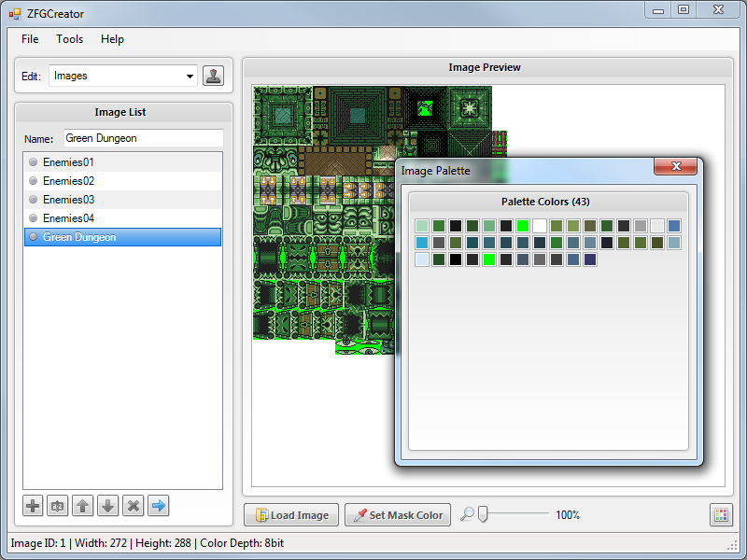Delete selected image with X button

pos(134,506)
